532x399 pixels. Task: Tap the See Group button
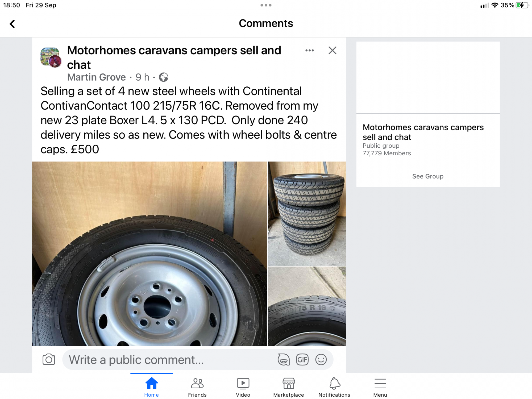pos(428,176)
